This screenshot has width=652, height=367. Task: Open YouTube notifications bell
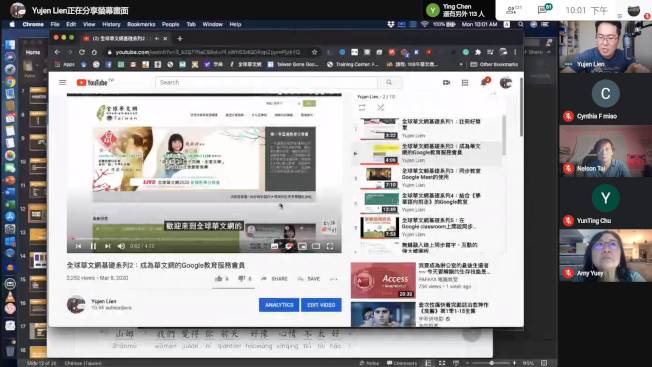click(484, 83)
